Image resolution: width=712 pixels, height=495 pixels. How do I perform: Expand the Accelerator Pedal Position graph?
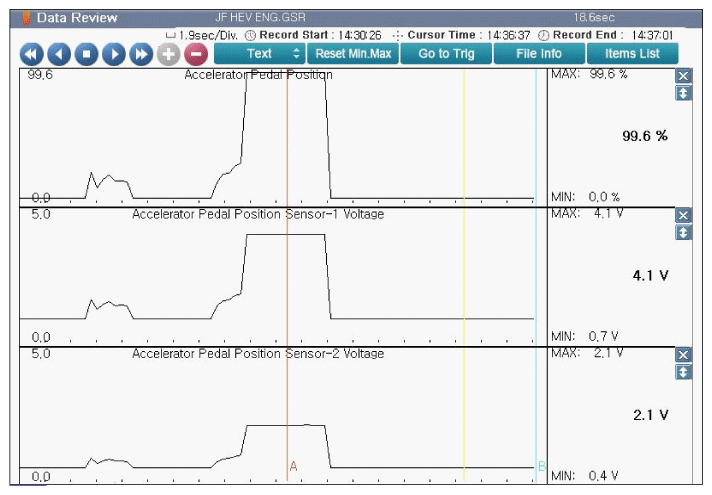(x=683, y=93)
